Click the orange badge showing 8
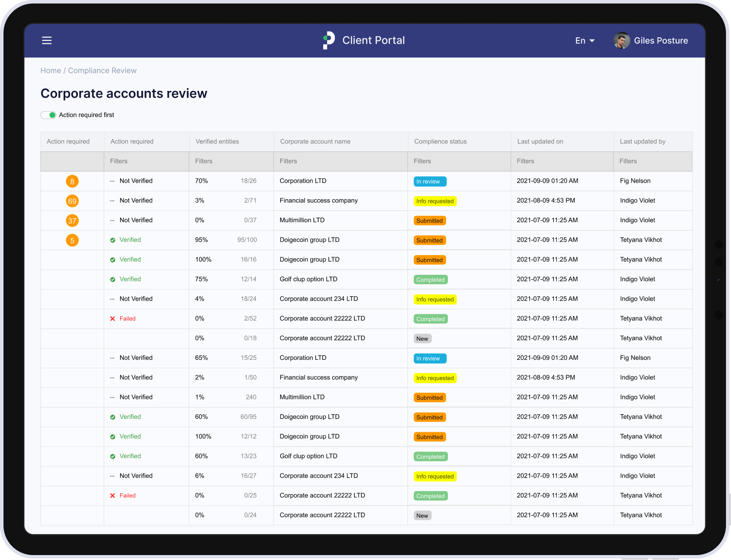This screenshot has height=560, width=731. point(72,181)
